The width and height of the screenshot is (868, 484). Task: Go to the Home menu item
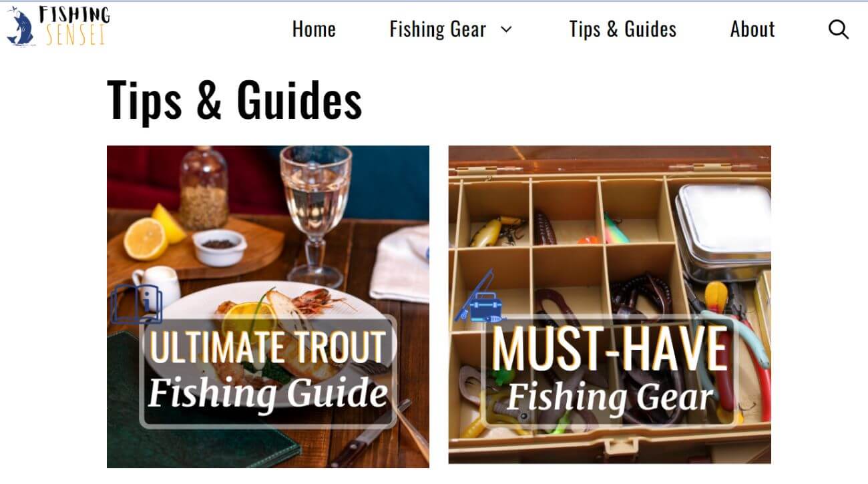(314, 29)
